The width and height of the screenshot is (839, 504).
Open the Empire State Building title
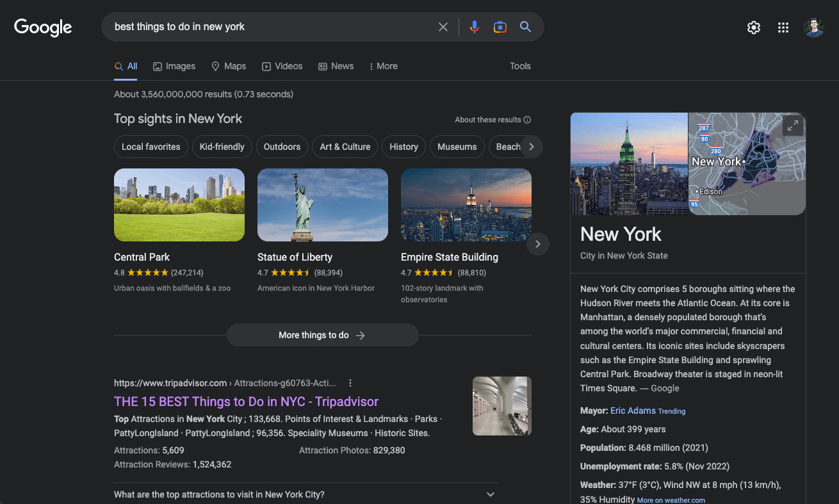450,257
